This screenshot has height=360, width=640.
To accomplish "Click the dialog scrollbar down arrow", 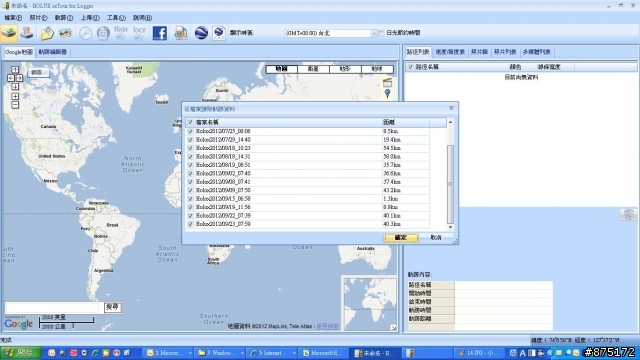I will click(451, 227).
